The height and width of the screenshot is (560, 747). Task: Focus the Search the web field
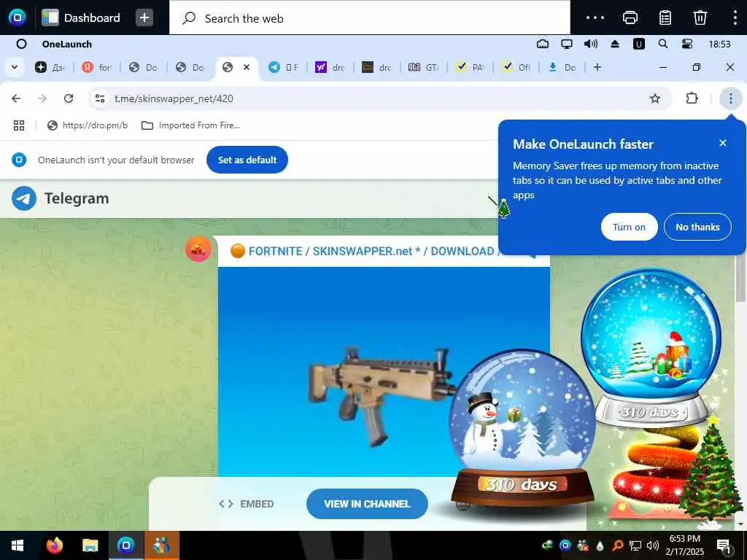click(x=370, y=18)
